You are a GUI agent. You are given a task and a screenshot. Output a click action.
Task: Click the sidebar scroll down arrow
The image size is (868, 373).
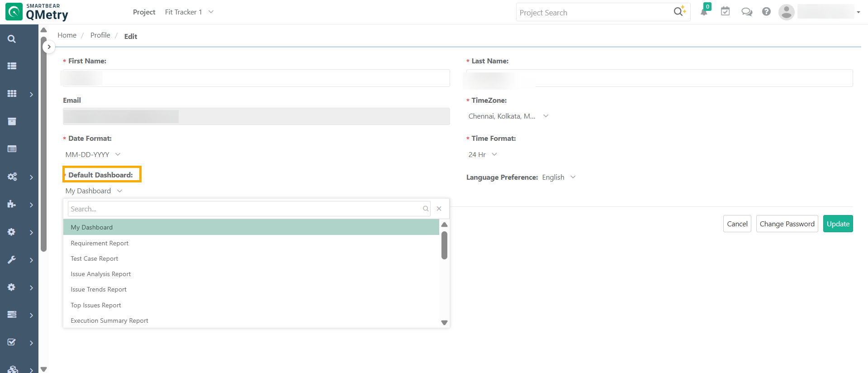43,369
